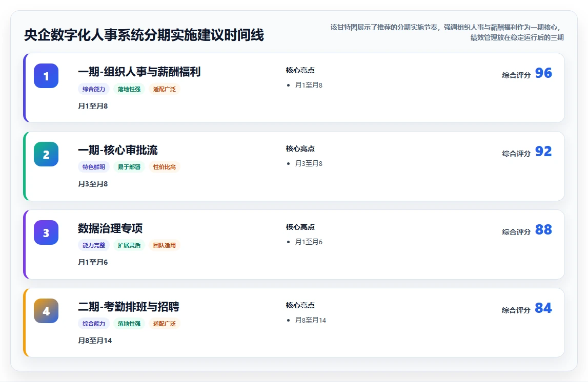Click bold 月1至月8 under card 1 tags
Image resolution: width=588 pixels, height=382 pixels.
pos(93,106)
